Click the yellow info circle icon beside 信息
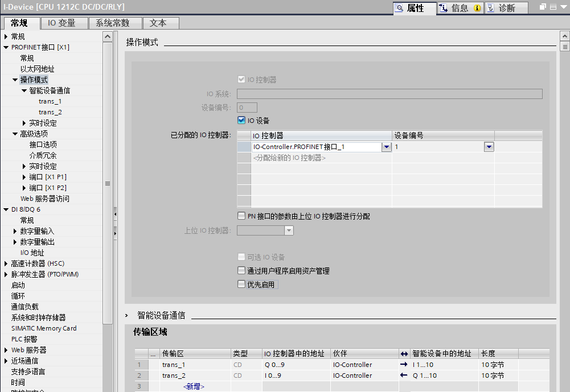The image size is (570, 392). [477, 7]
